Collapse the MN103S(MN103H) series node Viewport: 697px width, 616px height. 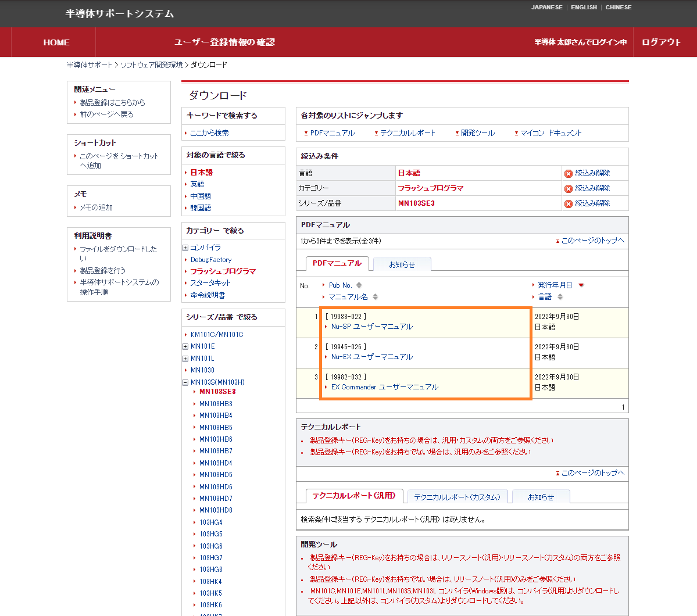(185, 382)
